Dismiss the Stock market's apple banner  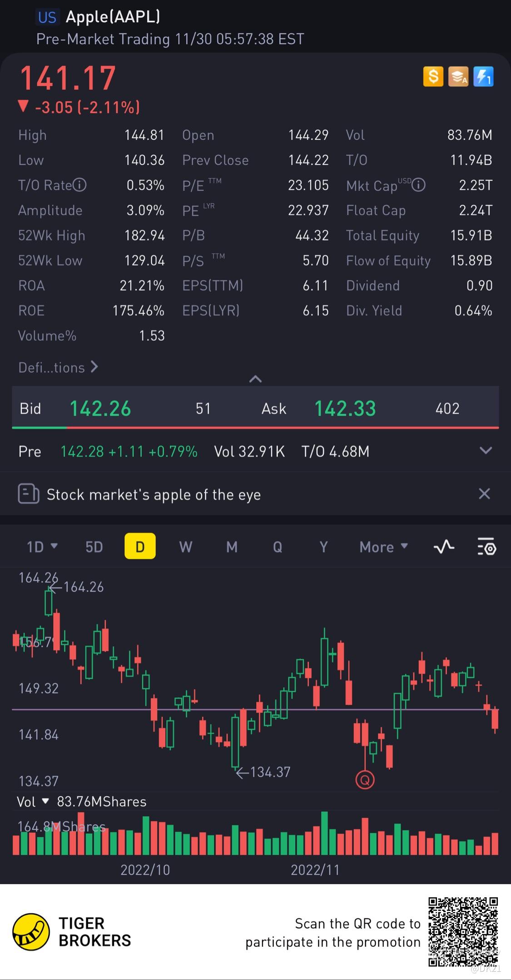484,494
